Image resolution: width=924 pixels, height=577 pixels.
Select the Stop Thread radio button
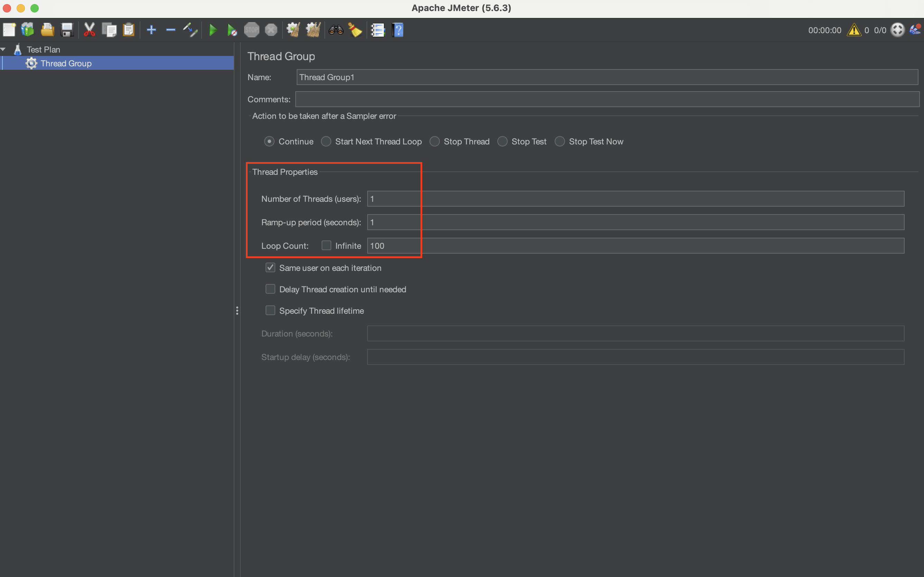435,142
